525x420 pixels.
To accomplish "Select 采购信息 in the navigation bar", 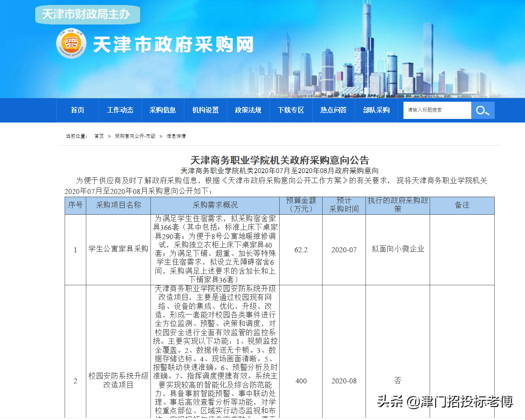I will pos(163,110).
